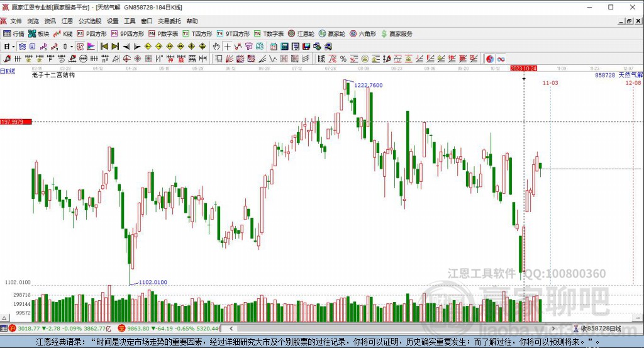Open the 行情 quotes view
The image size is (644, 348).
tap(14, 34)
